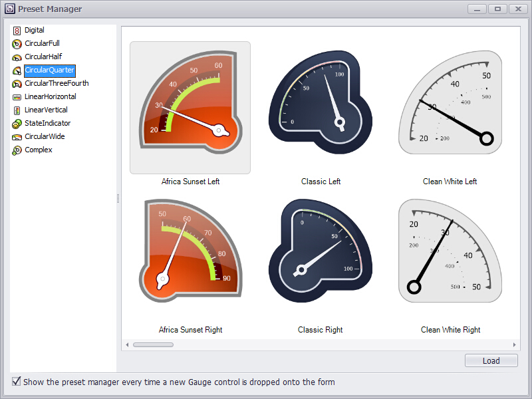This screenshot has width=532, height=399.
Task: Select the LinearHorizontal list label
Action: 51,96
